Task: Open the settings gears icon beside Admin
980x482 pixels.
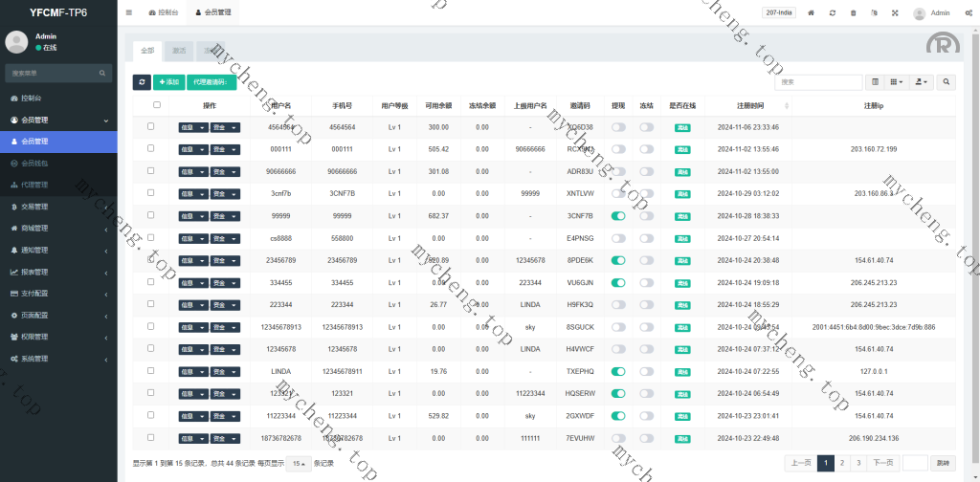Action: click(969, 12)
